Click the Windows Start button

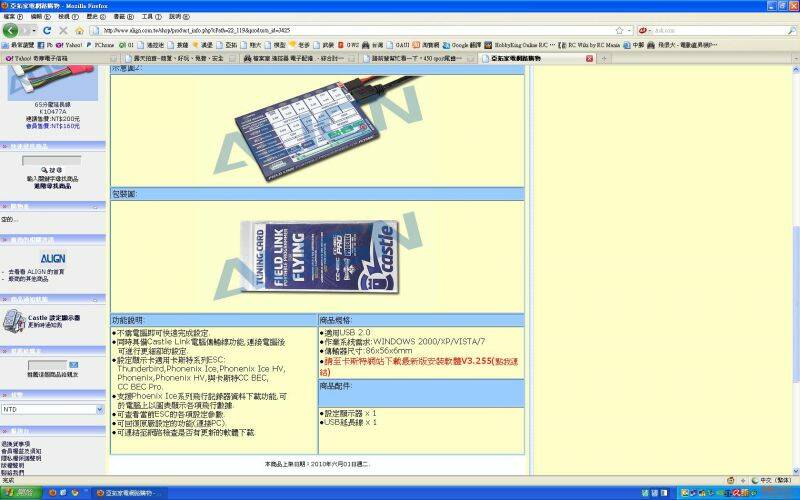pyautogui.click(x=19, y=493)
